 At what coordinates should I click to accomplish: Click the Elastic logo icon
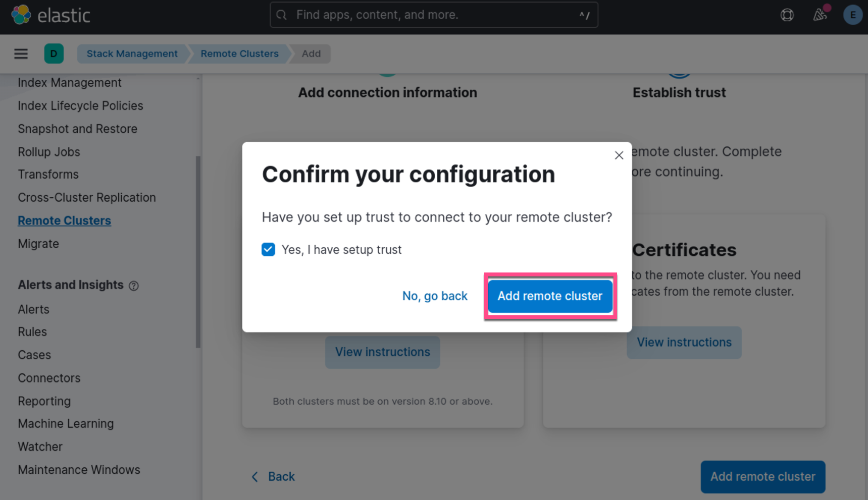[x=21, y=15]
